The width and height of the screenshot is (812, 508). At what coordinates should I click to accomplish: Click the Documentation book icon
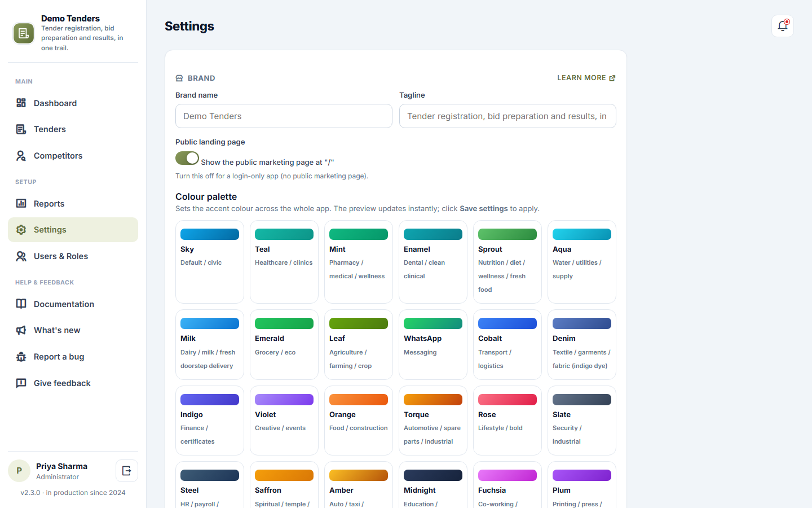(x=21, y=304)
